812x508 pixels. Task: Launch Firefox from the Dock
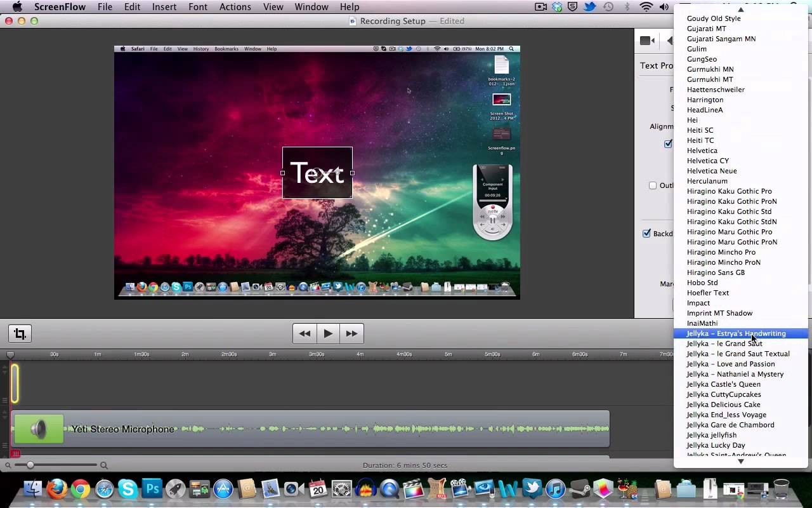tap(56, 489)
